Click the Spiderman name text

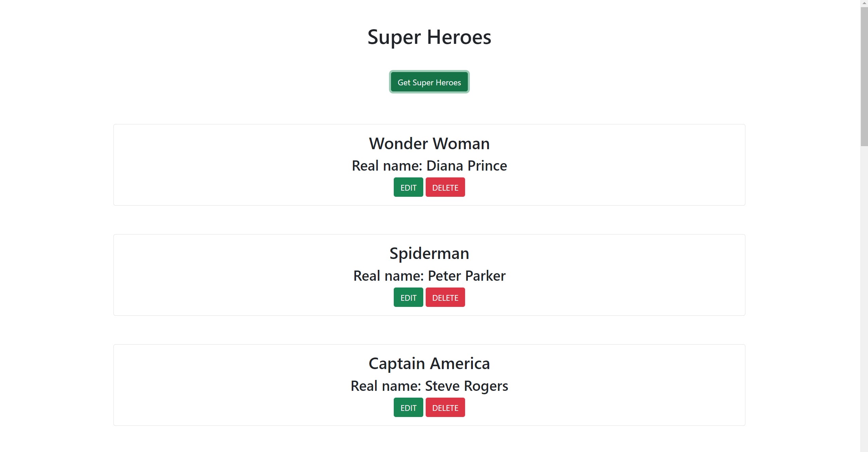[x=429, y=253]
